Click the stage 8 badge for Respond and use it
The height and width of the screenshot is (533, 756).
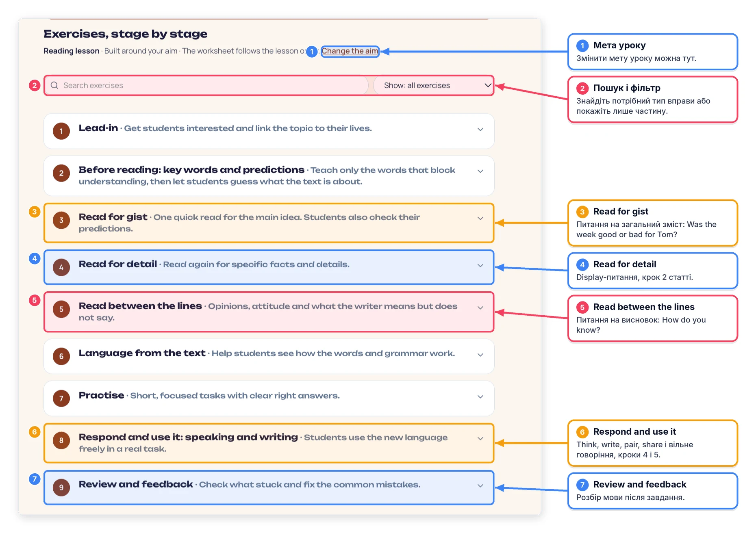click(61, 440)
